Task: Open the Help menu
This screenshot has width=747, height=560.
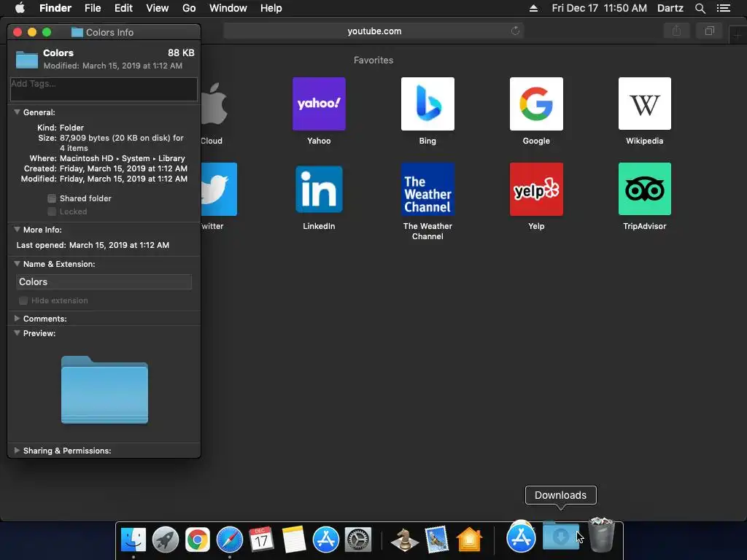Action: [x=271, y=8]
